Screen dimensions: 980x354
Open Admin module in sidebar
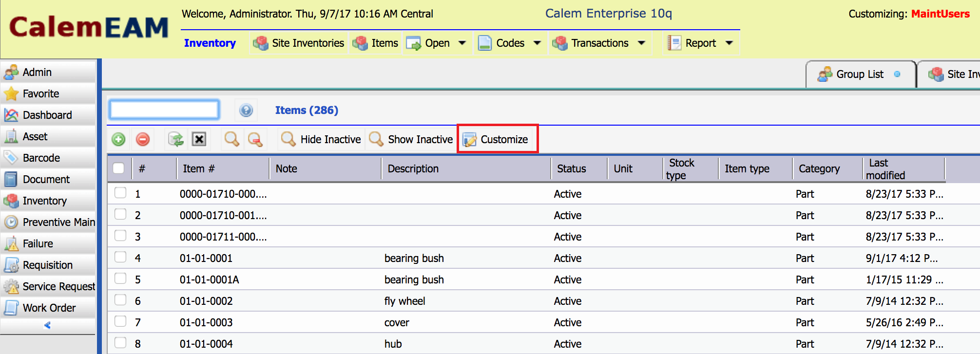(48, 72)
